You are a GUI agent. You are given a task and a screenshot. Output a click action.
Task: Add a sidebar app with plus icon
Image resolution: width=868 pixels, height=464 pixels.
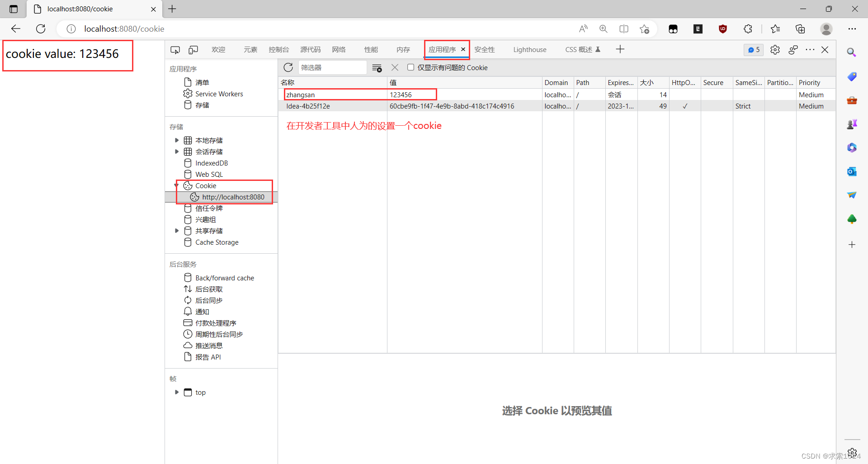click(x=852, y=245)
